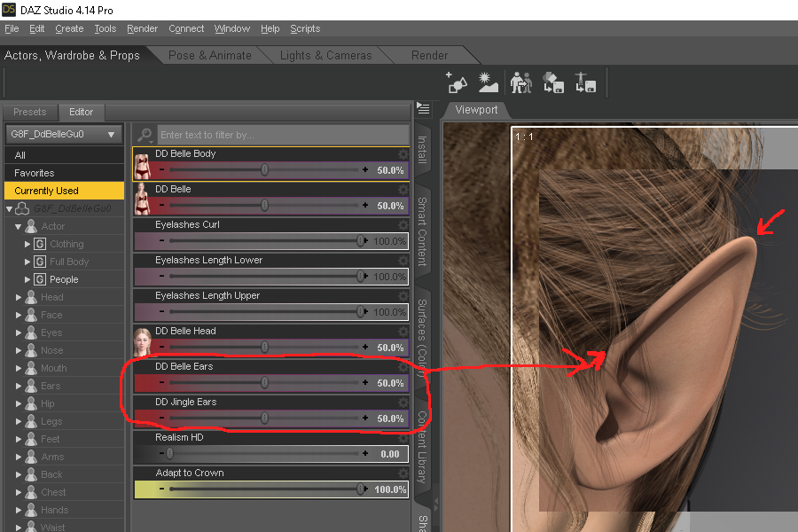This screenshot has height=532, width=798.
Task: Expand the Full Body tree node
Action: point(27,262)
